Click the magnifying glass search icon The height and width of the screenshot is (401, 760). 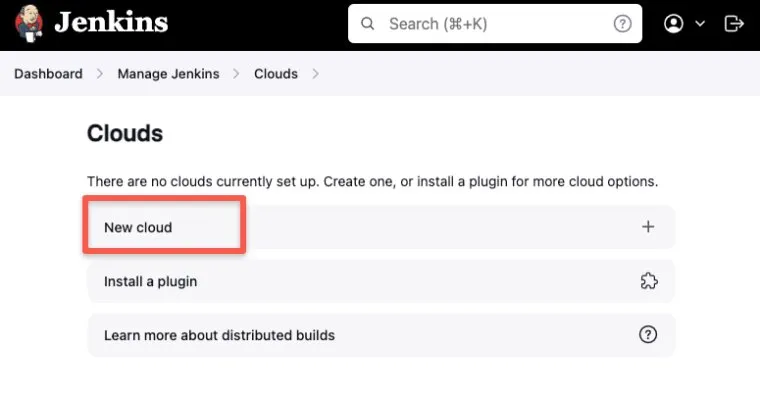point(368,24)
